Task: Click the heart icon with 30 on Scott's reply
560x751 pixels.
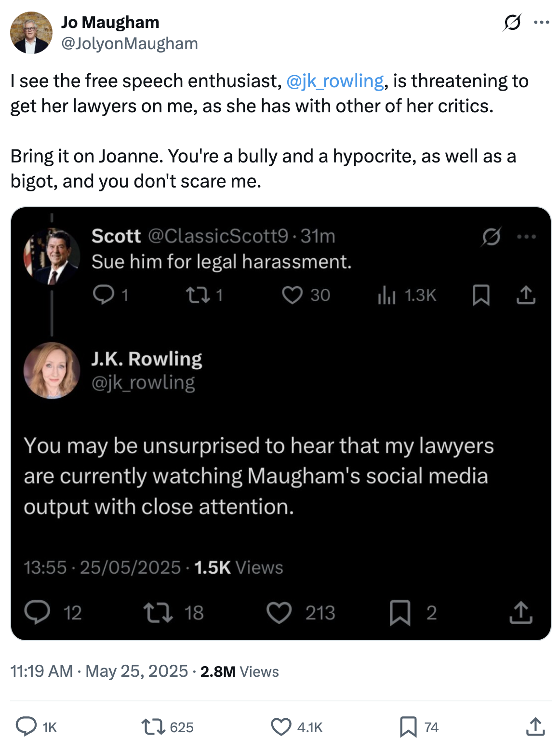Action: point(292,295)
